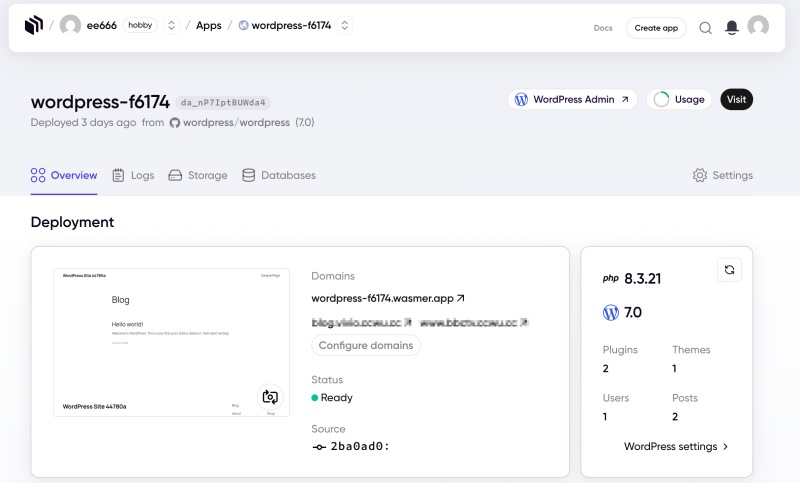Refresh the site screenshot with camera icon
Viewport: 800px width, 483px height.
click(x=270, y=397)
